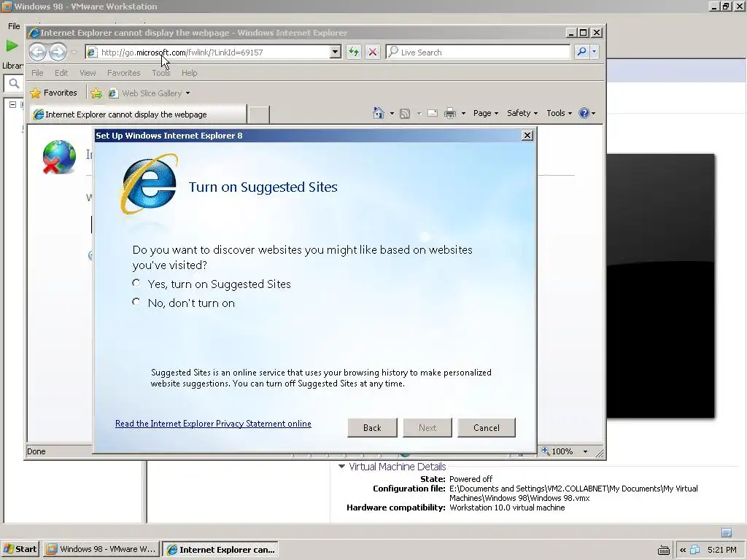Click the network icon in system tray
747x560 pixels.
[x=695, y=550]
